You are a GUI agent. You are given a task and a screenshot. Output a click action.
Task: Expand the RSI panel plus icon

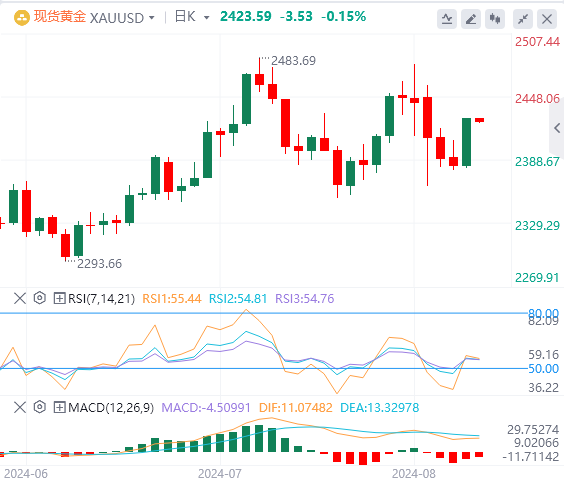(x=59, y=298)
